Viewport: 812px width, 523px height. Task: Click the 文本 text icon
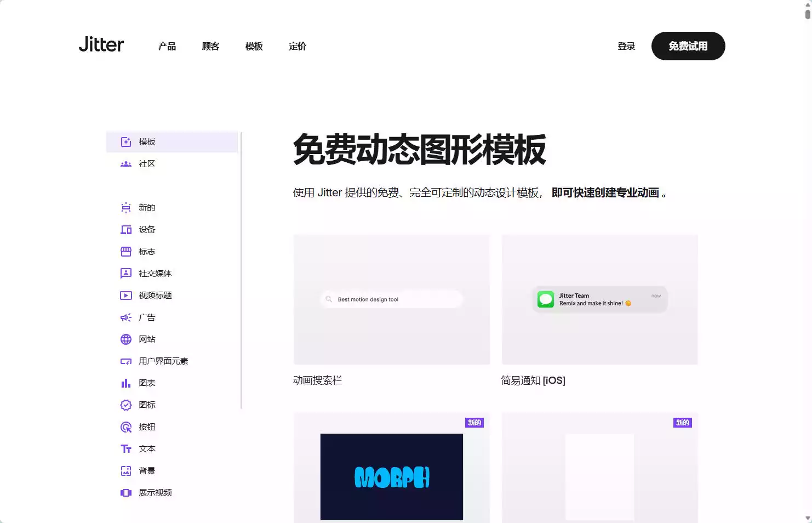[126, 449]
